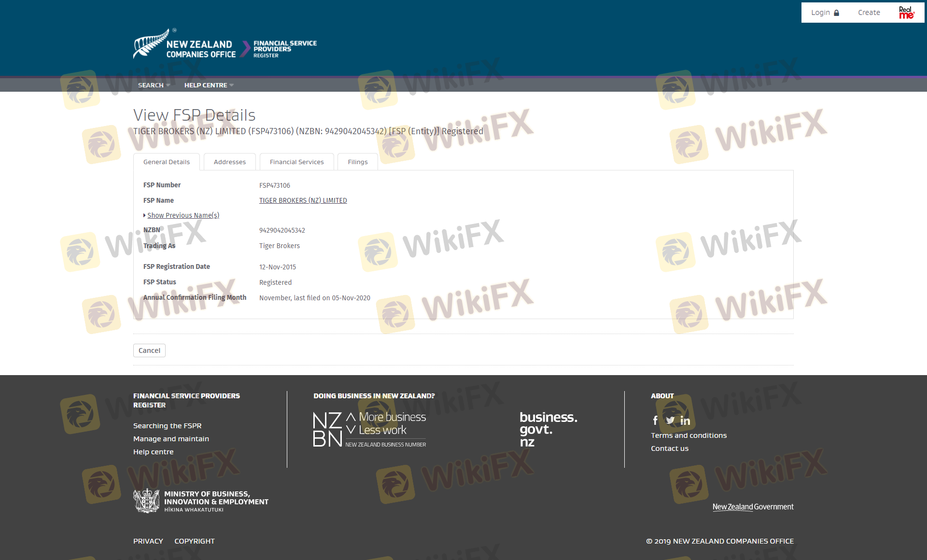
Task: Open the TIGER BROKERS (NZ) LIMITED link
Action: [303, 200]
